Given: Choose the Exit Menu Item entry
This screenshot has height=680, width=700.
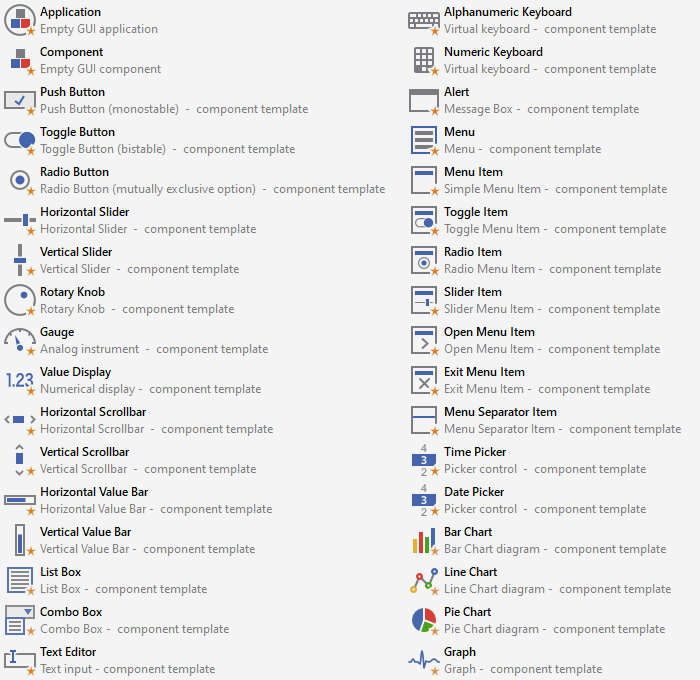Looking at the screenshot, I should click(x=484, y=372).
